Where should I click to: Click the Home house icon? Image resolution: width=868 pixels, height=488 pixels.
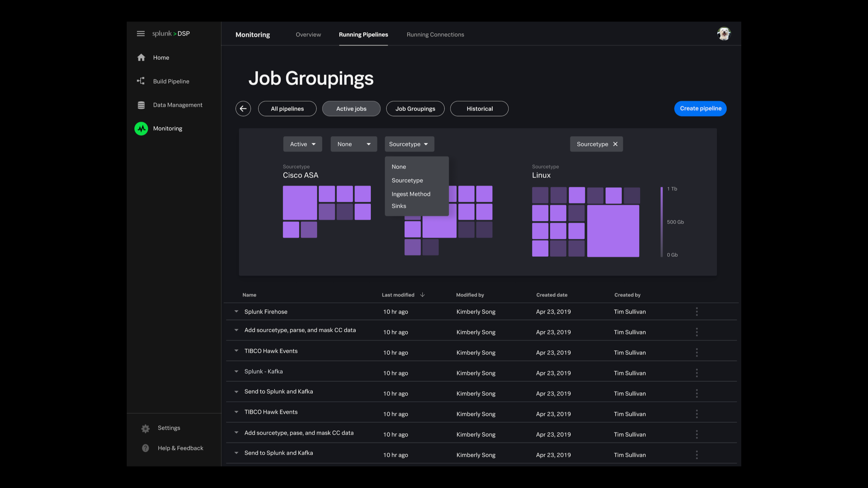point(141,58)
